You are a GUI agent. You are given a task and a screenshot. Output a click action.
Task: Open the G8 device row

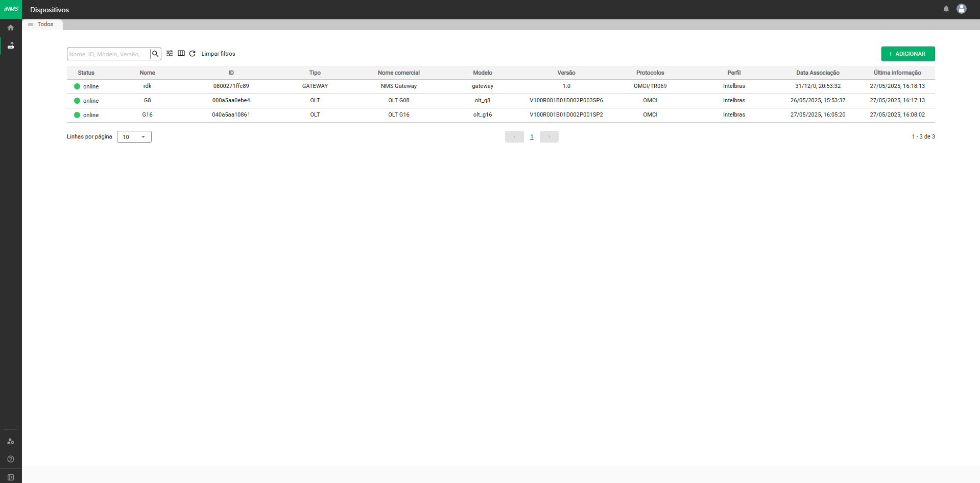tap(500, 101)
